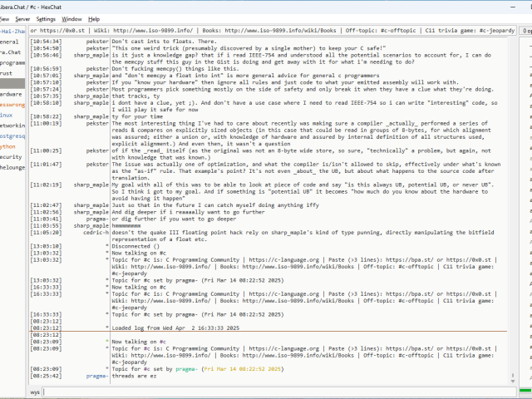
Task: Open the postgresql channel
Action: point(12,135)
